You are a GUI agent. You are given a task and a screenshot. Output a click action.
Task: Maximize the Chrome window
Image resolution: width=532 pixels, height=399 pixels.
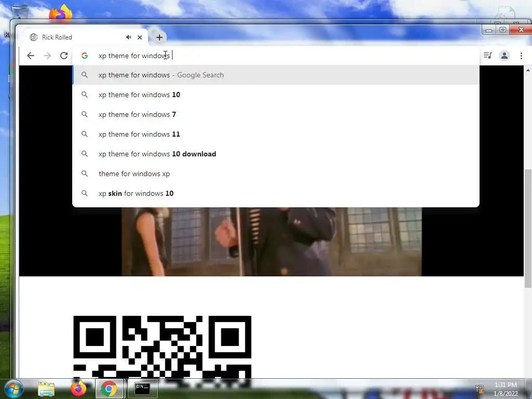click(x=503, y=30)
